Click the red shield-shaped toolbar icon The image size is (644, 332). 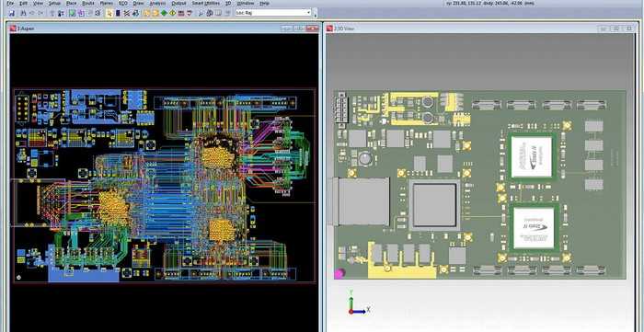[x=190, y=13]
